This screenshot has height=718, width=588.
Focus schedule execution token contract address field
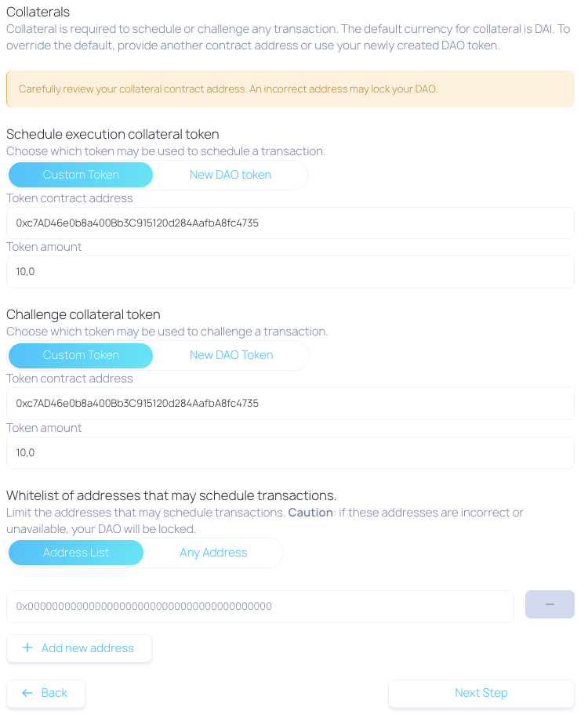coord(290,223)
